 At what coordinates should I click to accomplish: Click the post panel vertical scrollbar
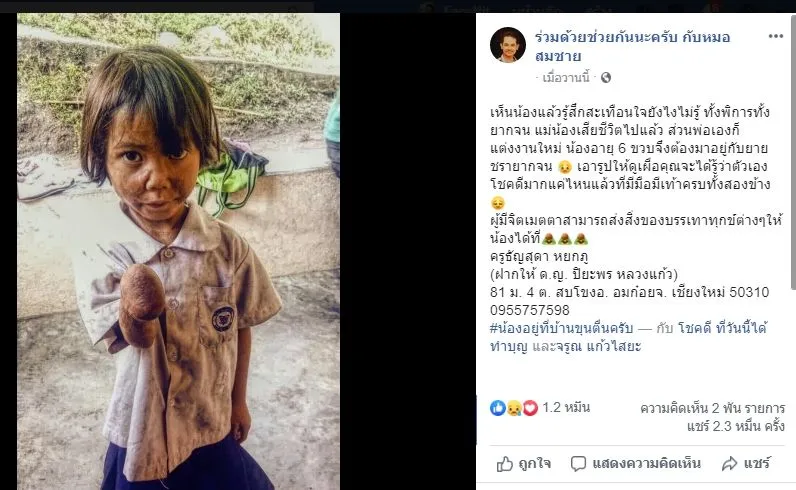[792, 152]
